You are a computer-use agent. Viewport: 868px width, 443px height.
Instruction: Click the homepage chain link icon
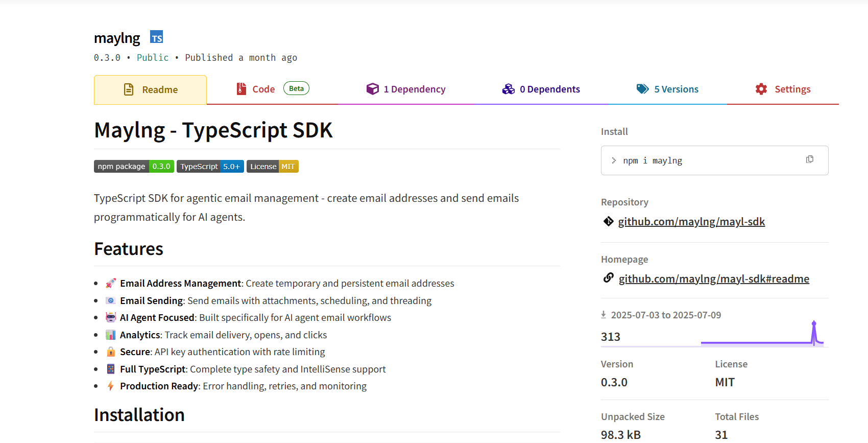click(x=608, y=278)
